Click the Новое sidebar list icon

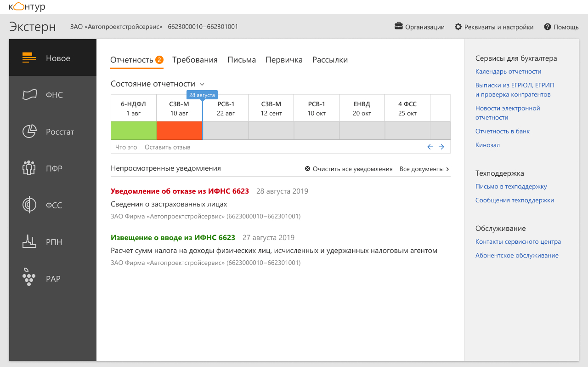[x=29, y=58]
